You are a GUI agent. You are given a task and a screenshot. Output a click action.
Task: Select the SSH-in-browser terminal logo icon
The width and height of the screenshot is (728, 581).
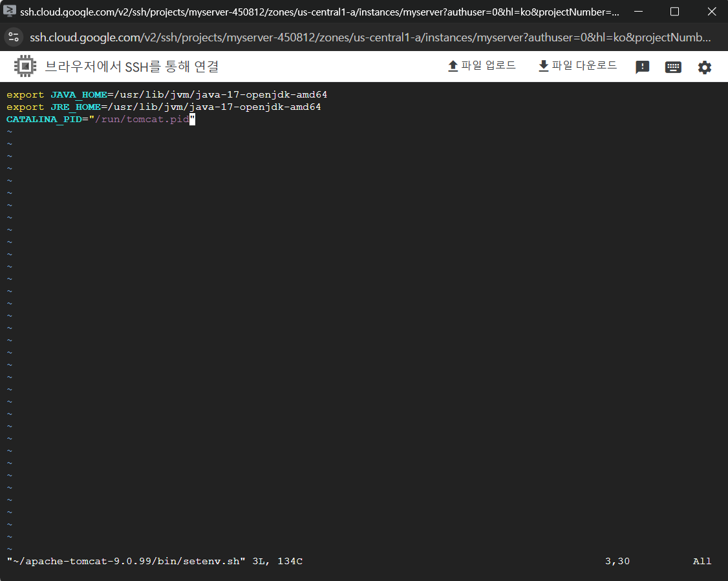[x=25, y=66]
